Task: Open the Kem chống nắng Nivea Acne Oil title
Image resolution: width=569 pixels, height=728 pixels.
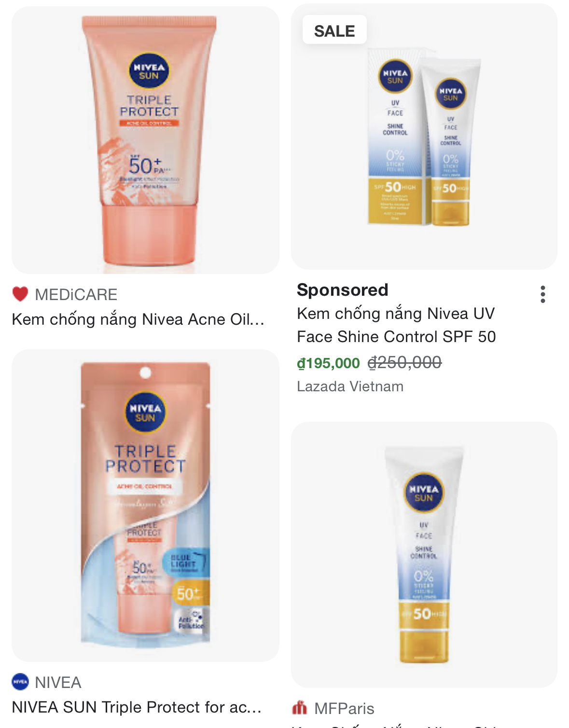Action: pos(138,319)
